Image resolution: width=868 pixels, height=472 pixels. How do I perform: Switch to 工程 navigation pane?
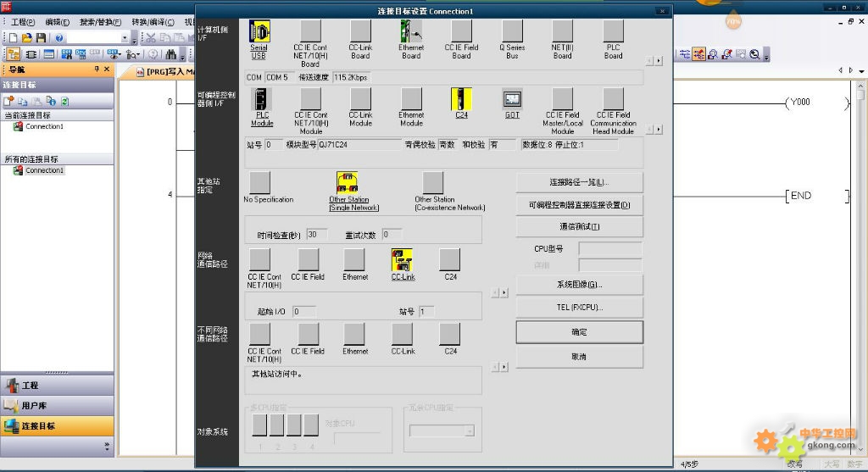coord(57,385)
